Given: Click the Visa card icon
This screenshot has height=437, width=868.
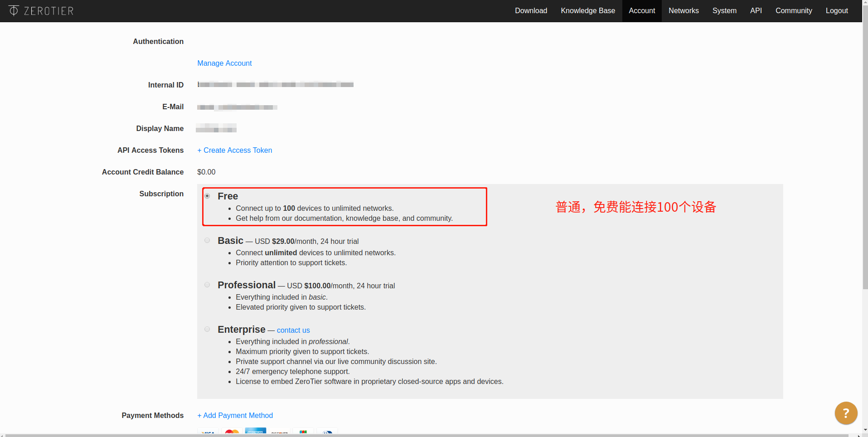Looking at the screenshot, I should tap(208, 432).
